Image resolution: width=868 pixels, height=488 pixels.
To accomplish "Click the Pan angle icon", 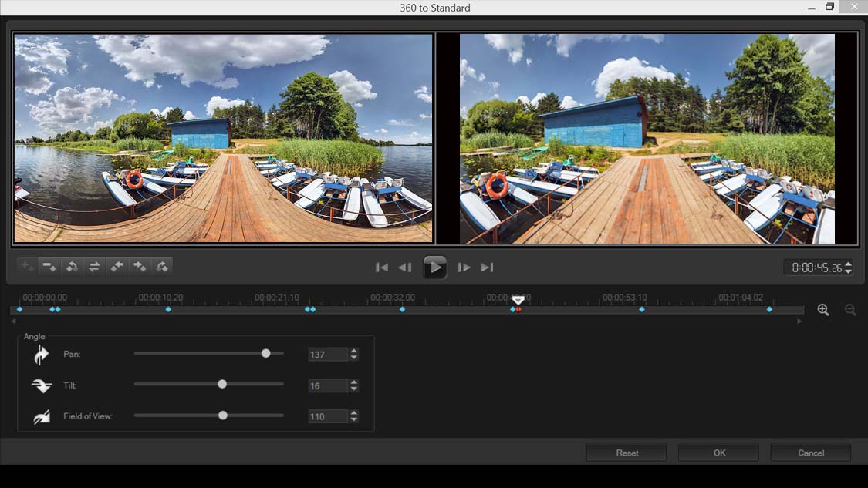I will point(41,355).
